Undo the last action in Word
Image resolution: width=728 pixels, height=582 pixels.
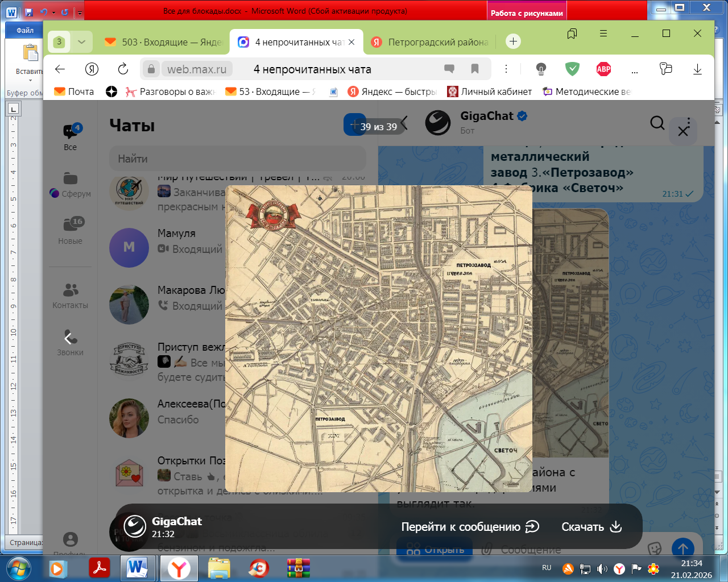43,11
